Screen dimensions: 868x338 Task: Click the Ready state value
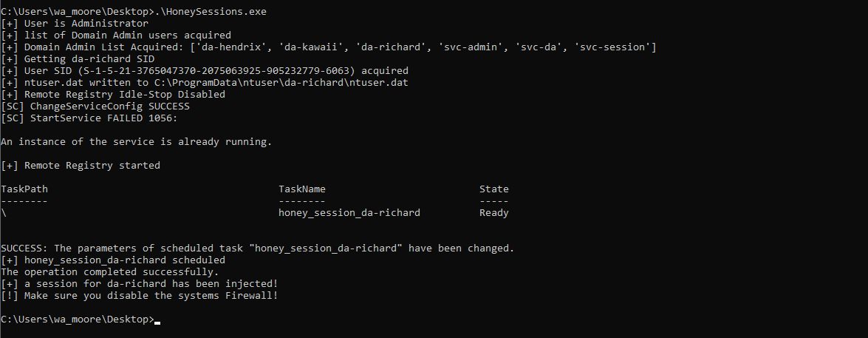pos(493,213)
